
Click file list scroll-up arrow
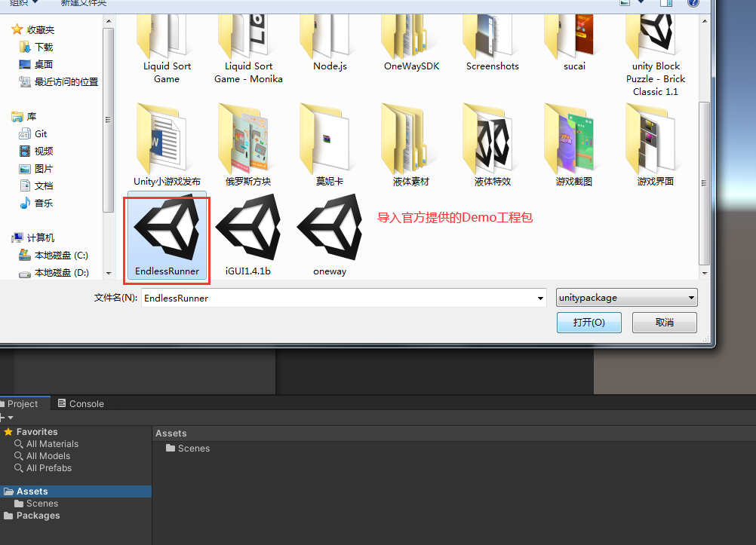[x=705, y=21]
